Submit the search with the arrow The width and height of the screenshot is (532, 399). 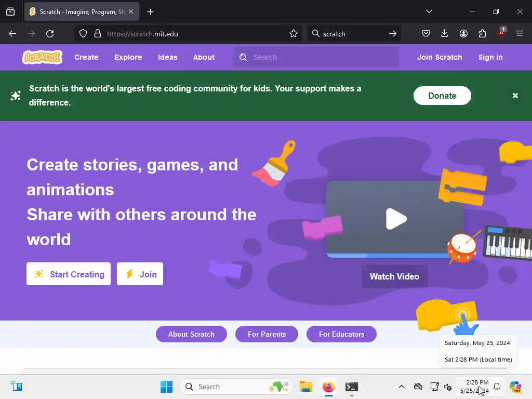pyautogui.click(x=393, y=34)
